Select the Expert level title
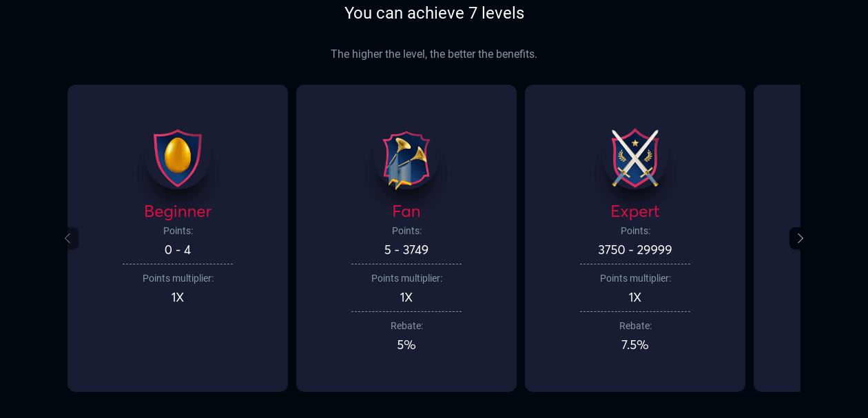The height and width of the screenshot is (418, 868). 635,211
